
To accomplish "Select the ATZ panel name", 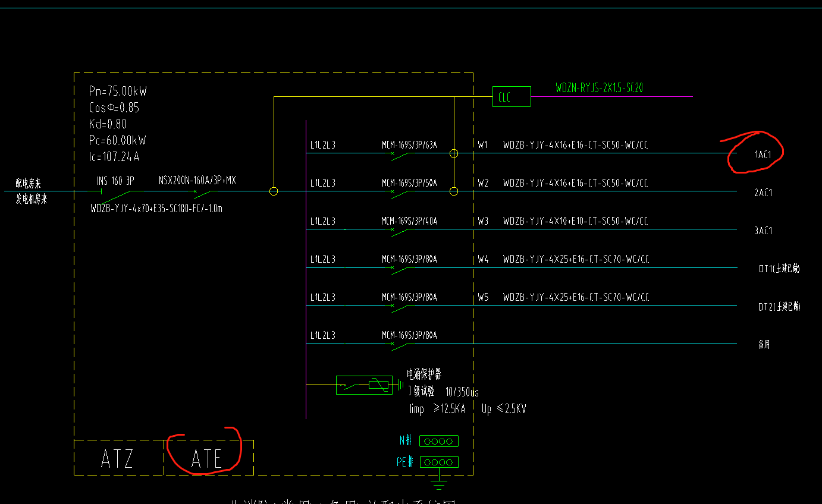I will click(x=117, y=459).
